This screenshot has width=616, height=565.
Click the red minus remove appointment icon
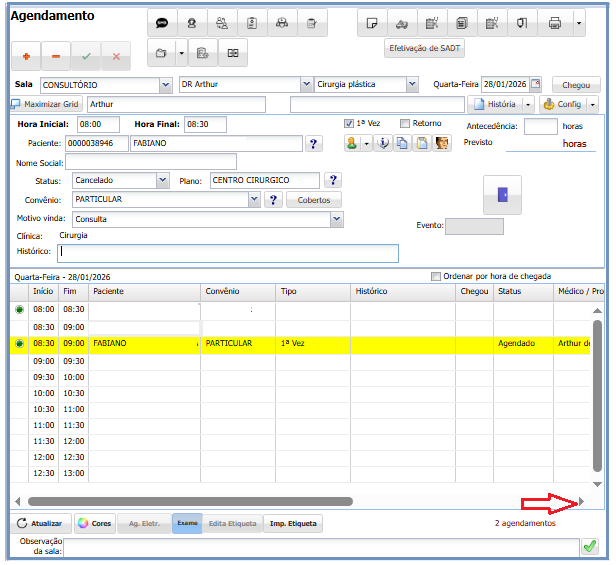(x=56, y=57)
